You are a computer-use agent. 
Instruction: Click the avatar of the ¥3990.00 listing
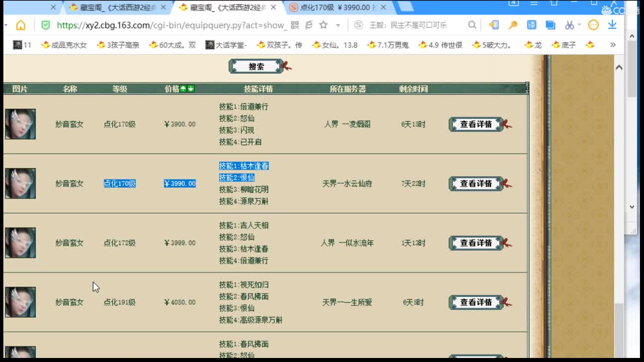[x=21, y=183]
